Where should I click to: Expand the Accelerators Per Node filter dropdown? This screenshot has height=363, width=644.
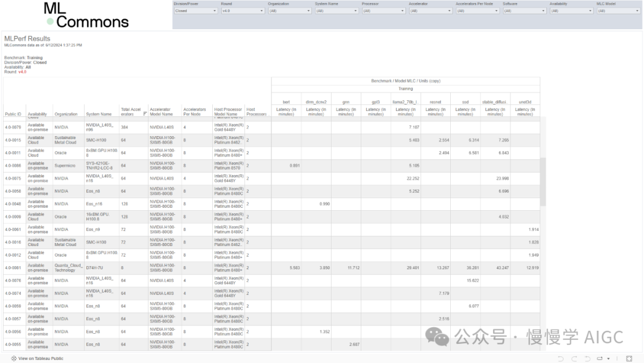coord(477,11)
